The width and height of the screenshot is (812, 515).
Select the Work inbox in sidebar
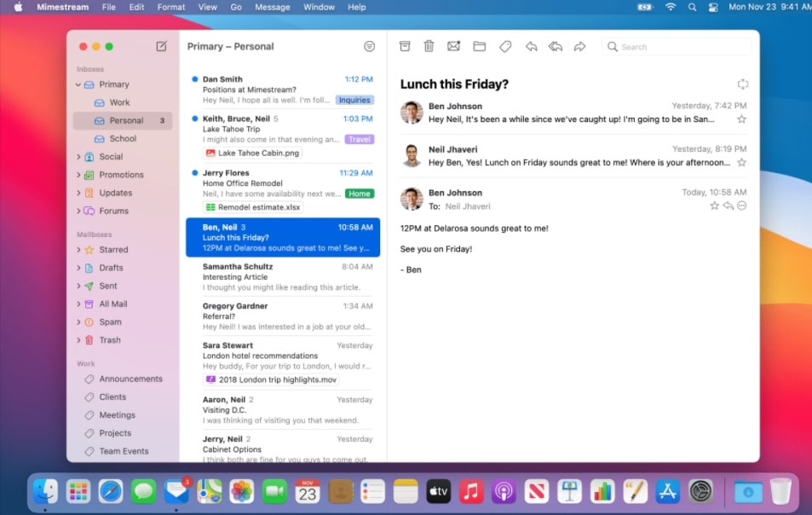click(119, 102)
